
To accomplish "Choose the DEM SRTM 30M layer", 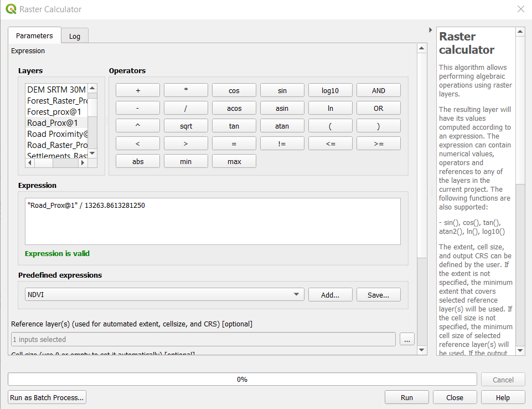I will (56, 89).
